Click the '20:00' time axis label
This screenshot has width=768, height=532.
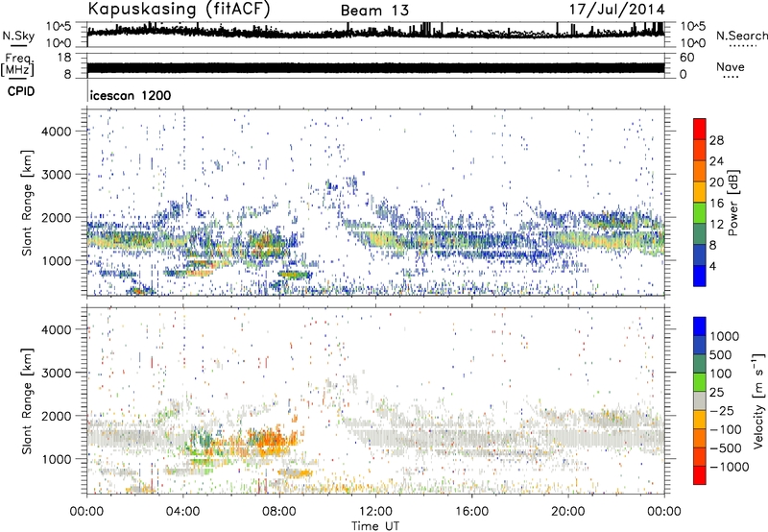click(567, 512)
